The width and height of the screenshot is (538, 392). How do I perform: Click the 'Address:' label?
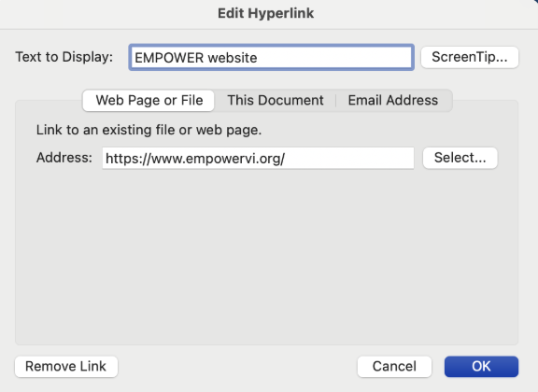[x=64, y=158]
